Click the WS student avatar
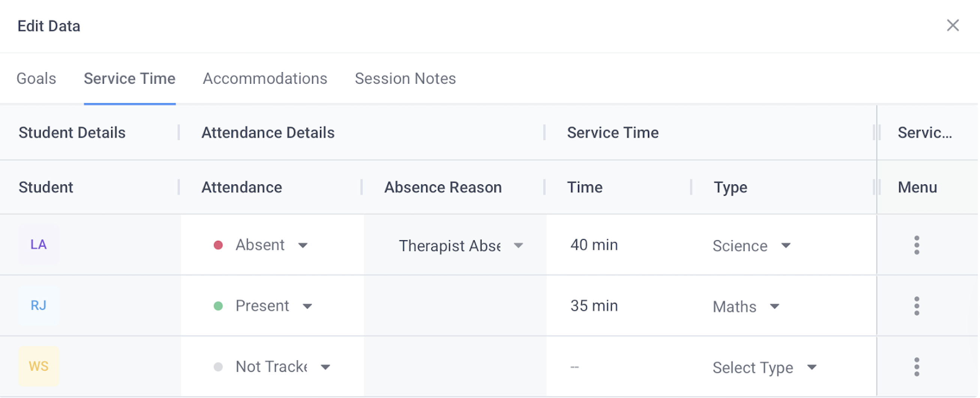980x398 pixels. 38,366
